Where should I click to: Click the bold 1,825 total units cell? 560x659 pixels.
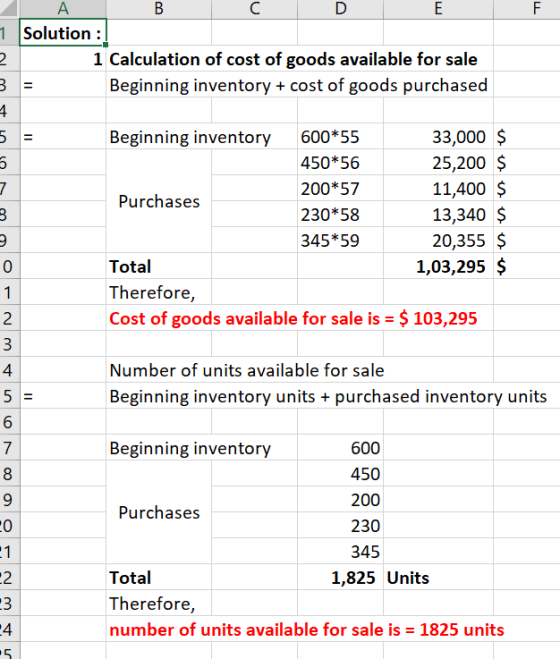(341, 578)
